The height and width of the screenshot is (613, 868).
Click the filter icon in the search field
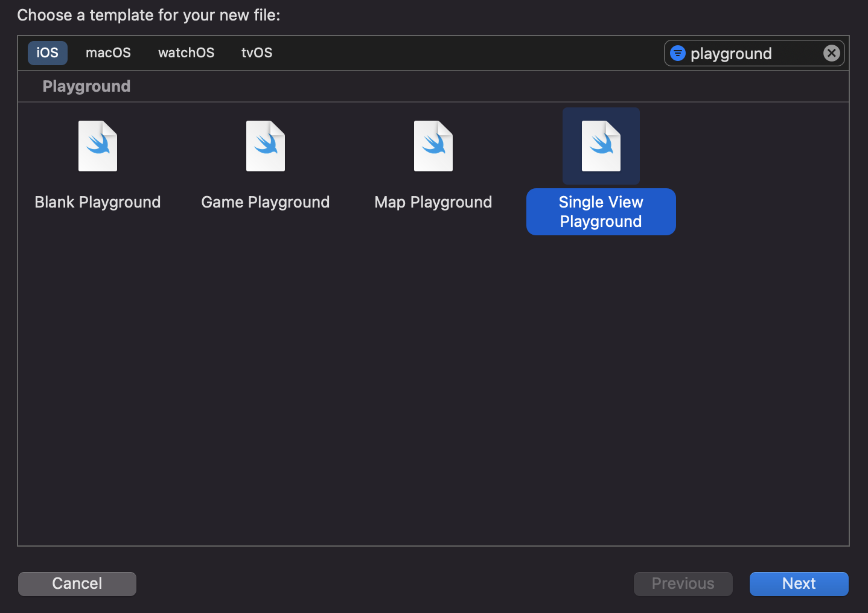click(678, 53)
